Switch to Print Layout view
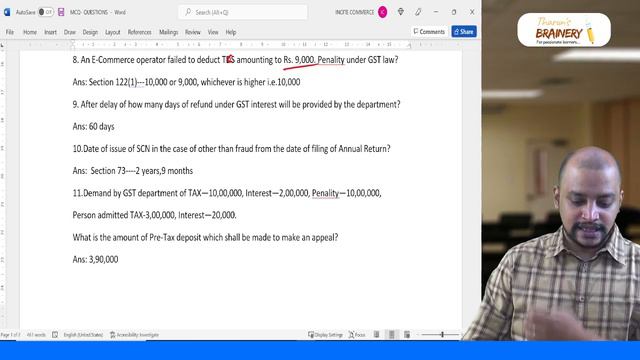This screenshot has height=360, width=640. 392,335
